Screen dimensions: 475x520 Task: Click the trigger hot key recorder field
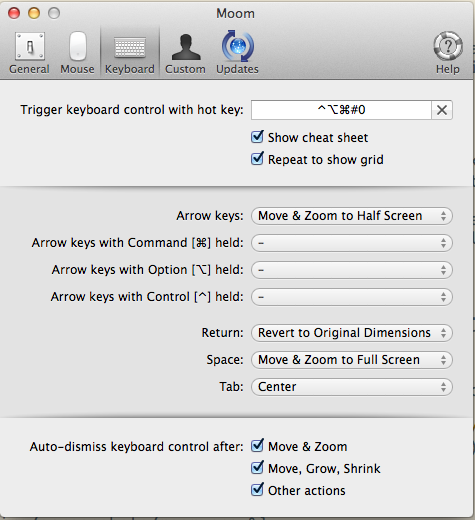click(x=341, y=110)
